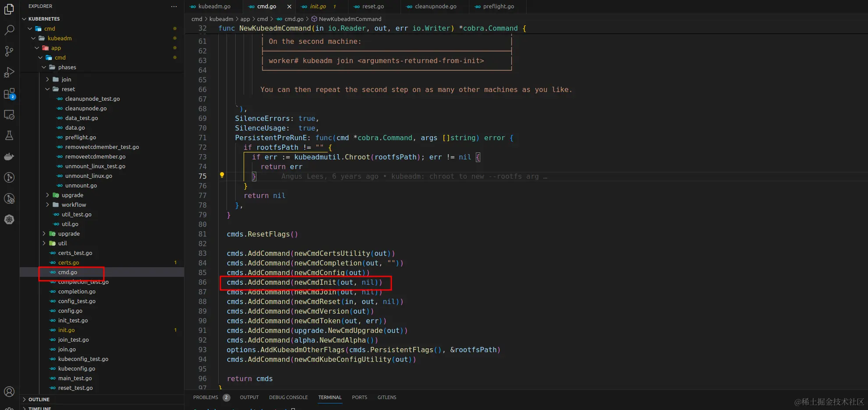Open config_test.go in the file tree
Screen dimensions: 868x410
(x=77, y=301)
